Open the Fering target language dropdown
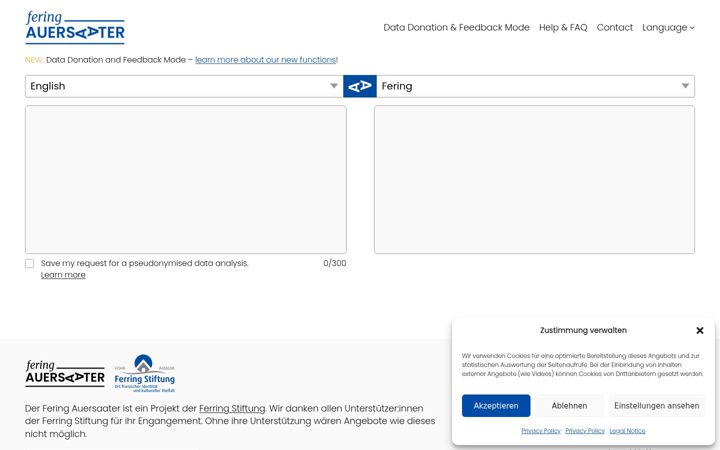This screenshot has width=720, height=450. pos(535,86)
